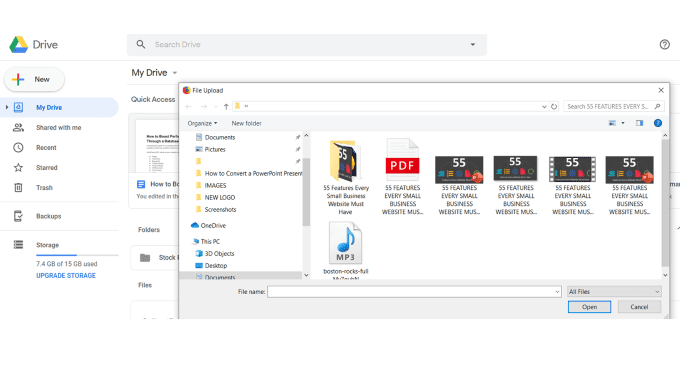680x383 pixels.
Task: Open Desktop in navigation pane
Action: 216,265
